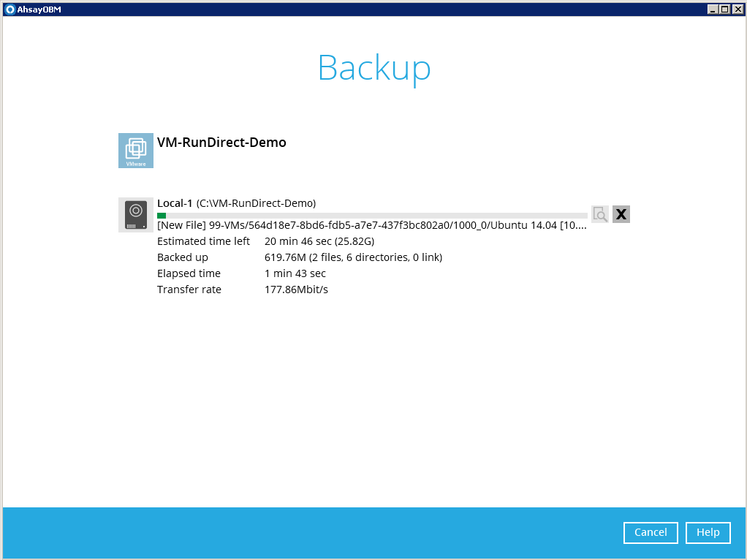Click the Backed up label

(x=183, y=258)
